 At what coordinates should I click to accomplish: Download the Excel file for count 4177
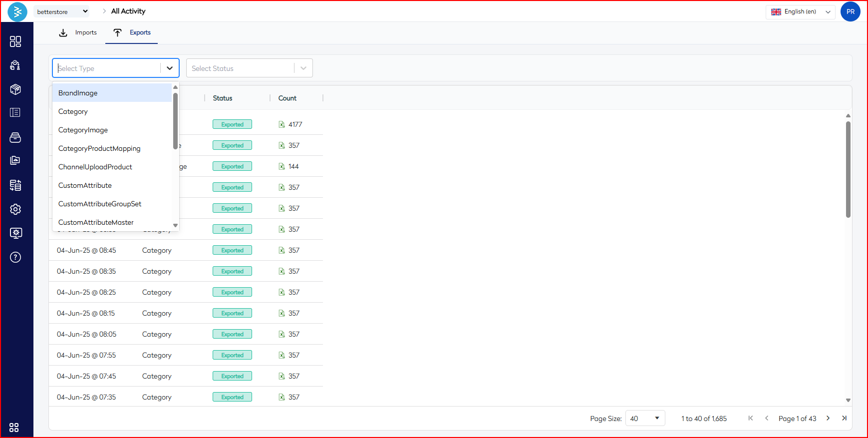[x=282, y=124]
